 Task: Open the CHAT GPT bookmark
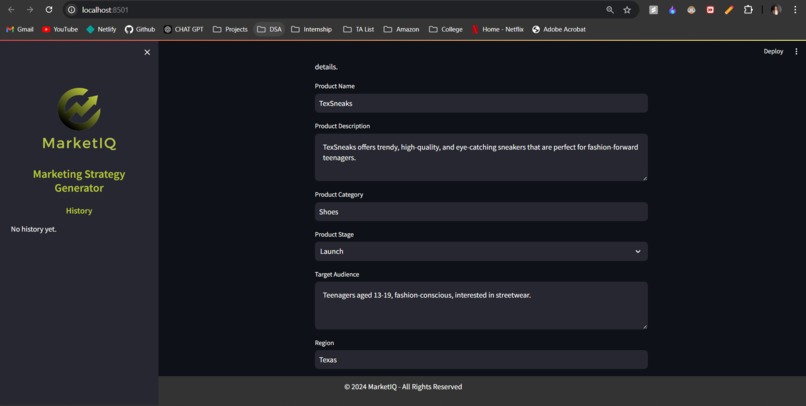coord(184,29)
